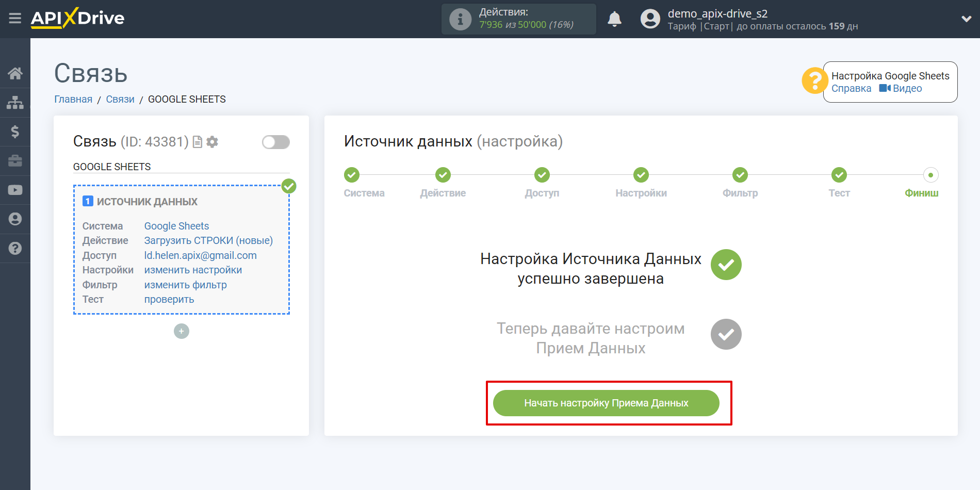
Task: Click the Главная breadcrumb link
Action: tap(73, 100)
